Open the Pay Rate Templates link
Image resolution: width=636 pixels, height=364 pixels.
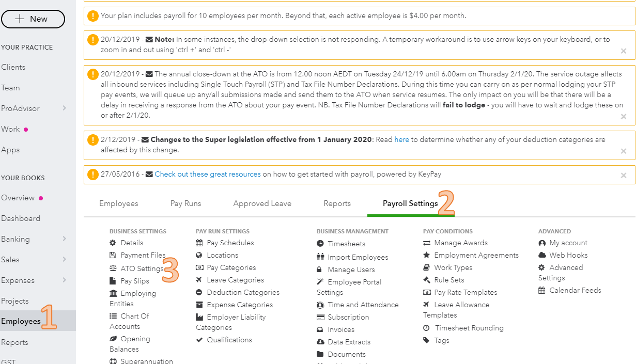466,292
